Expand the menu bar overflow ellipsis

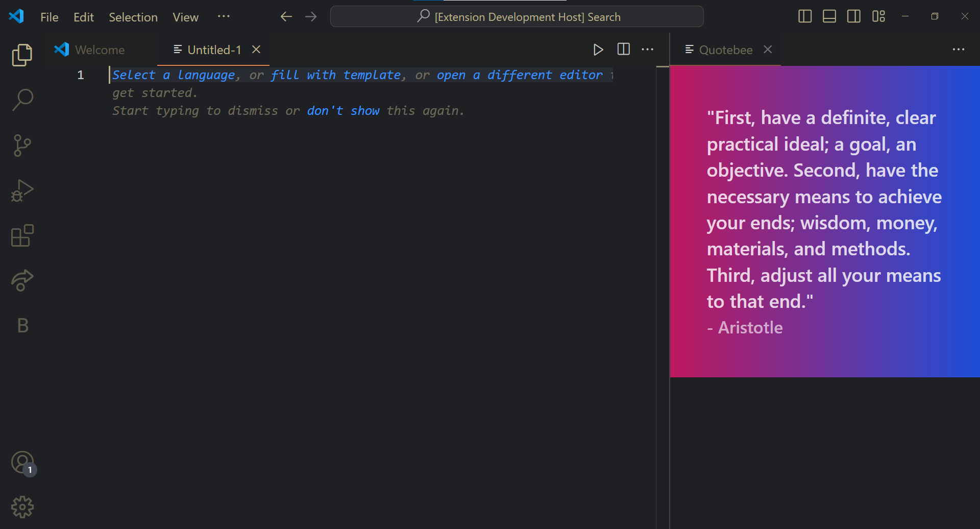(224, 17)
